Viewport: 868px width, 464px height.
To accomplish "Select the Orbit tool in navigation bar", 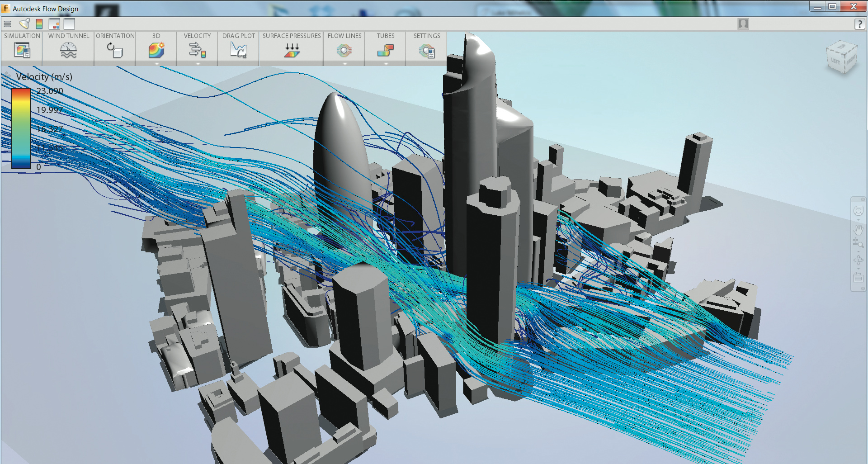I will point(858,260).
